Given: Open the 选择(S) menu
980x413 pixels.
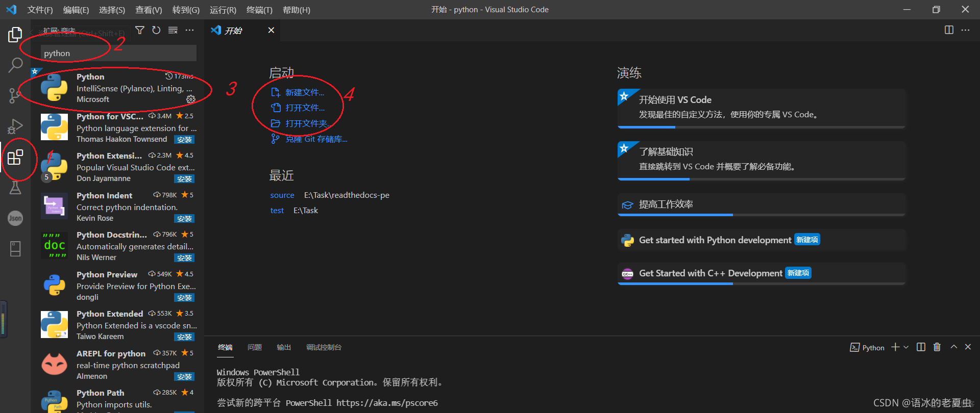Looking at the screenshot, I should tap(112, 10).
